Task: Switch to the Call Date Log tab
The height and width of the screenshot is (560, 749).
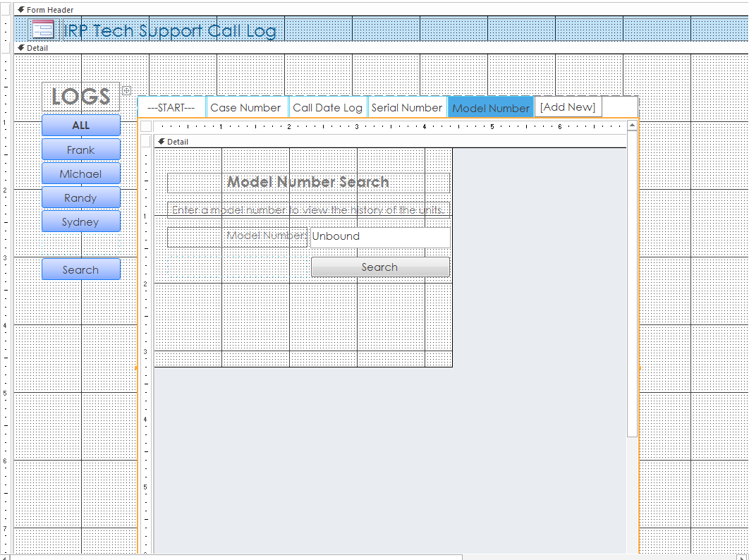Action: tap(328, 107)
